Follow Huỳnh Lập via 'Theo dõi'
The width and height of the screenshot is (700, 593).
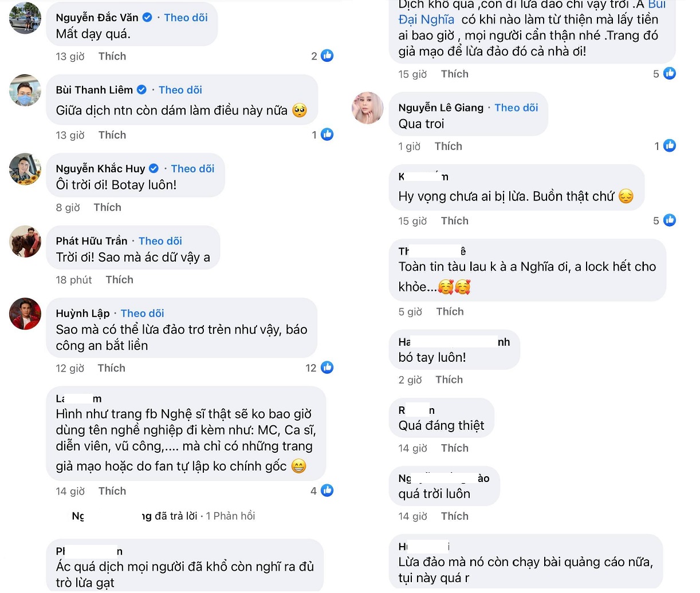(x=142, y=313)
